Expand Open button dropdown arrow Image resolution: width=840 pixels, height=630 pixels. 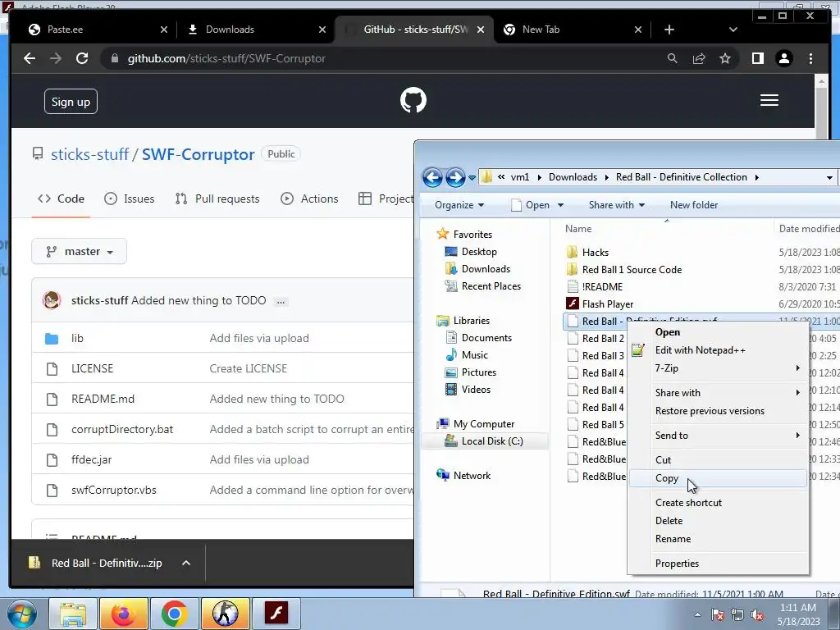pyautogui.click(x=561, y=205)
